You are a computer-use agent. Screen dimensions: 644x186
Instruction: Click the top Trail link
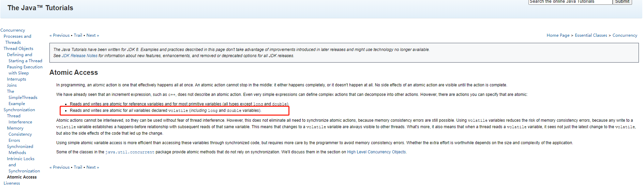click(78, 35)
